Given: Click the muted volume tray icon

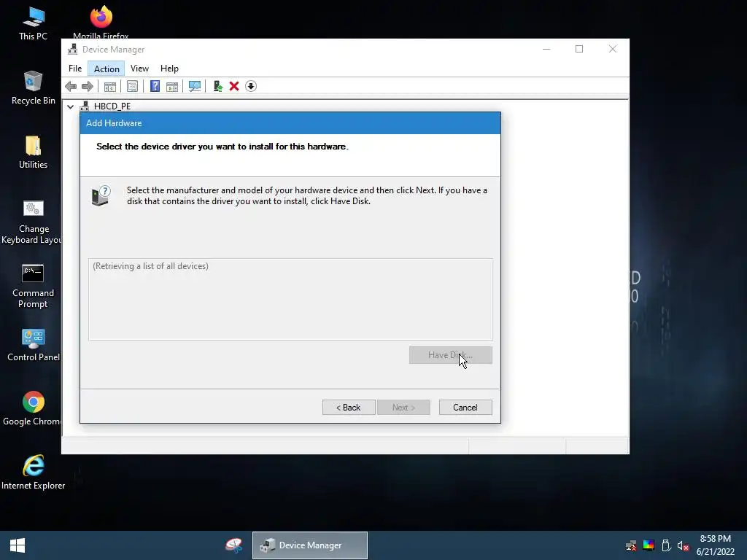Looking at the screenshot, I should (683, 545).
